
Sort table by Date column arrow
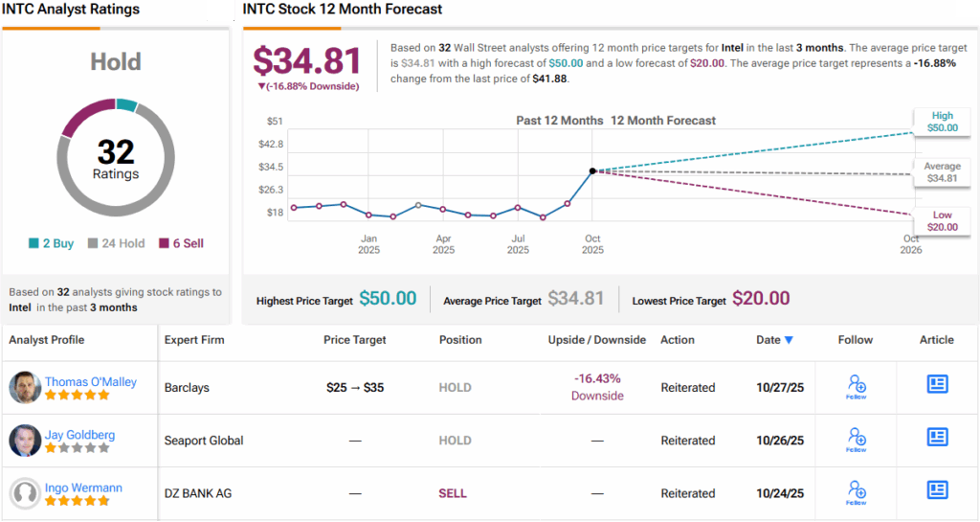pyautogui.click(x=789, y=340)
